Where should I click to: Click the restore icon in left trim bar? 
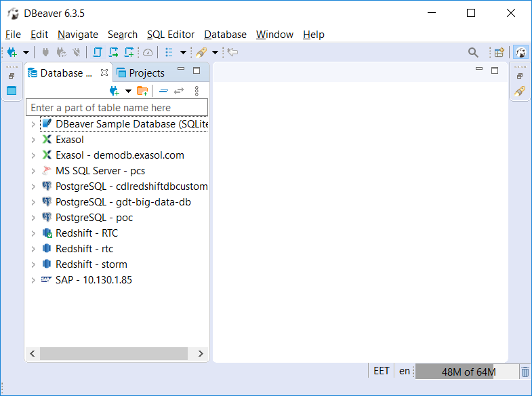pos(12,76)
